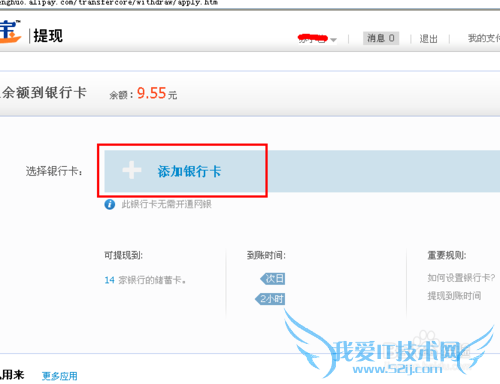Click the 提现 page title text
This screenshot has width=500, height=384.
point(48,36)
